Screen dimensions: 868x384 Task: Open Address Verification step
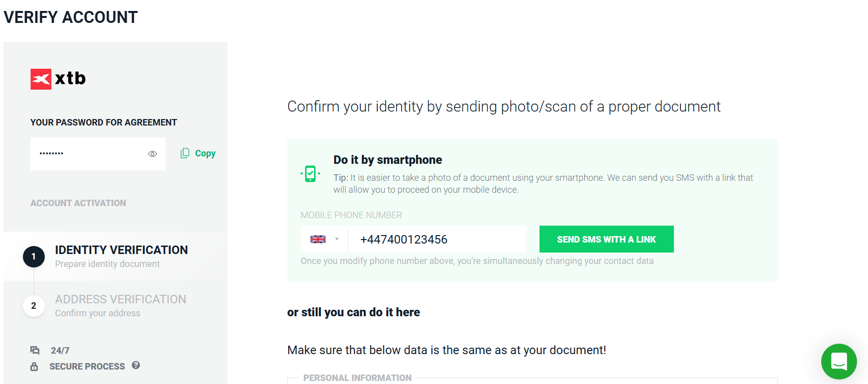(120, 299)
